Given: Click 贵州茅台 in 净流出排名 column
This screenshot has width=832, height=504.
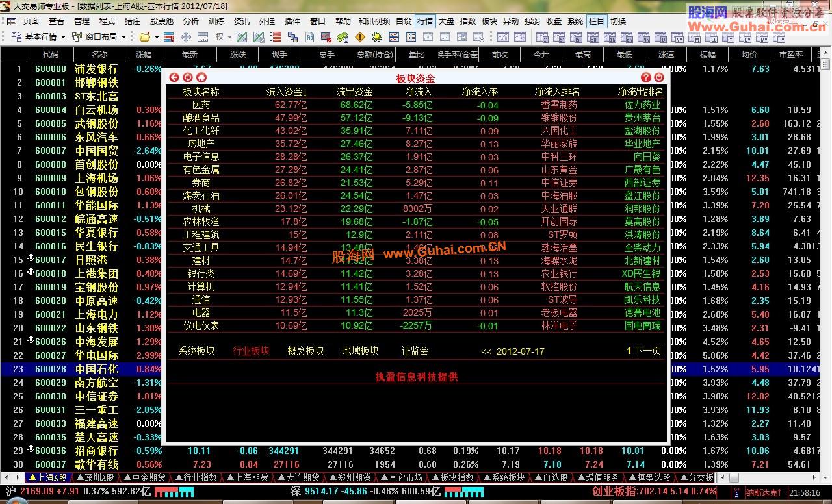Looking at the screenshot, I should 642,118.
